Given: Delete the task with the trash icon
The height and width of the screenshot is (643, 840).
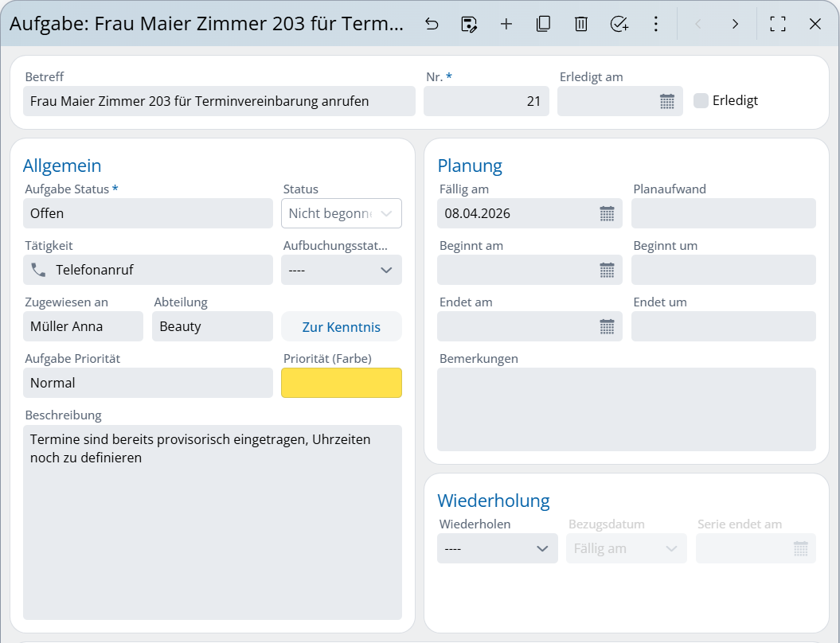Looking at the screenshot, I should tap(581, 24).
